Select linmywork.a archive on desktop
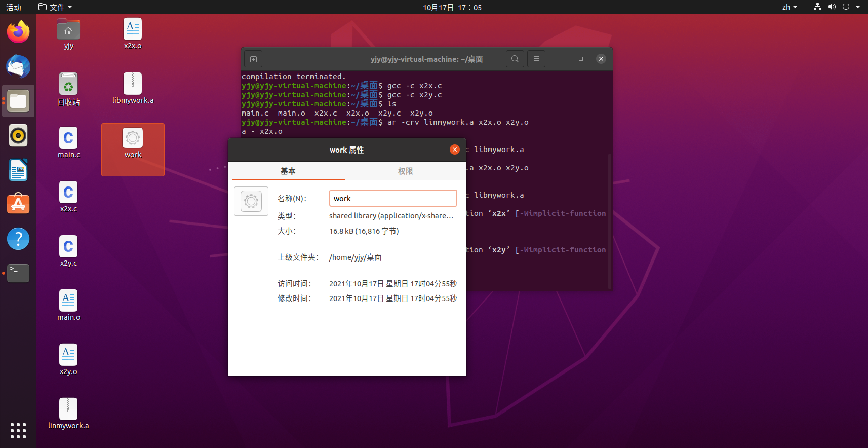868x448 pixels. 68,414
